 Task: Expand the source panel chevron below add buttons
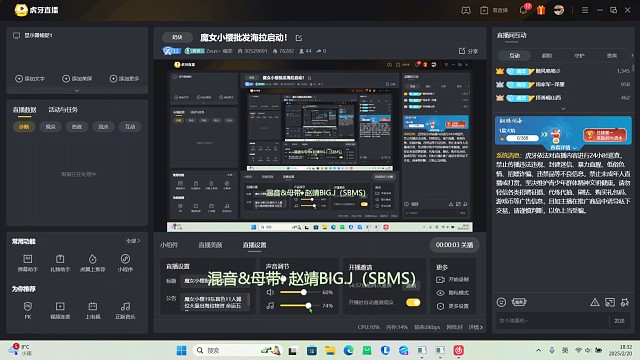(x=77, y=91)
